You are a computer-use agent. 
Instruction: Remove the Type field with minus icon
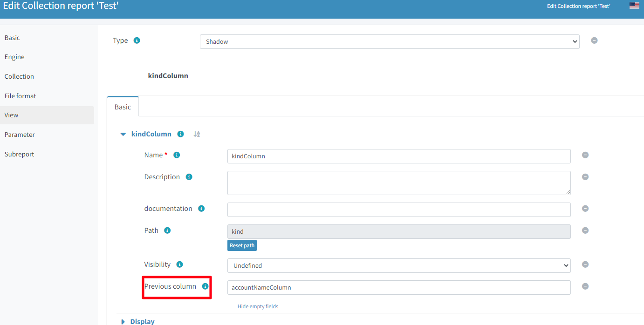click(594, 41)
